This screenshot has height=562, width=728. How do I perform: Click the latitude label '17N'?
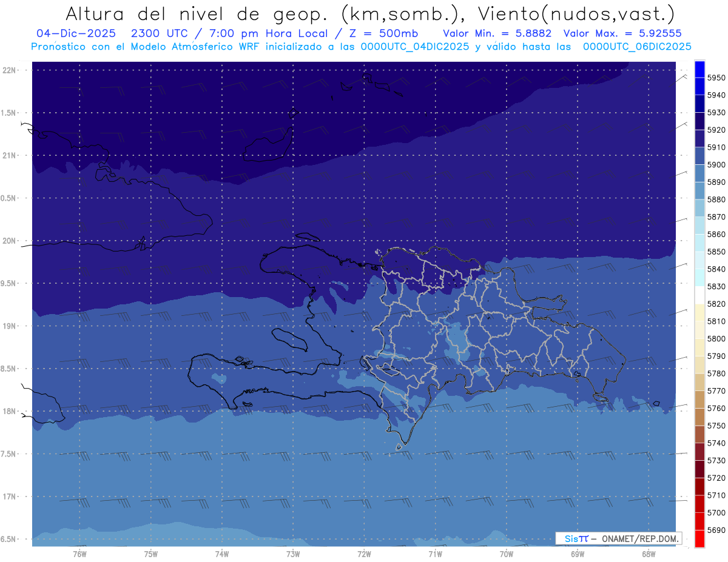pos(8,497)
